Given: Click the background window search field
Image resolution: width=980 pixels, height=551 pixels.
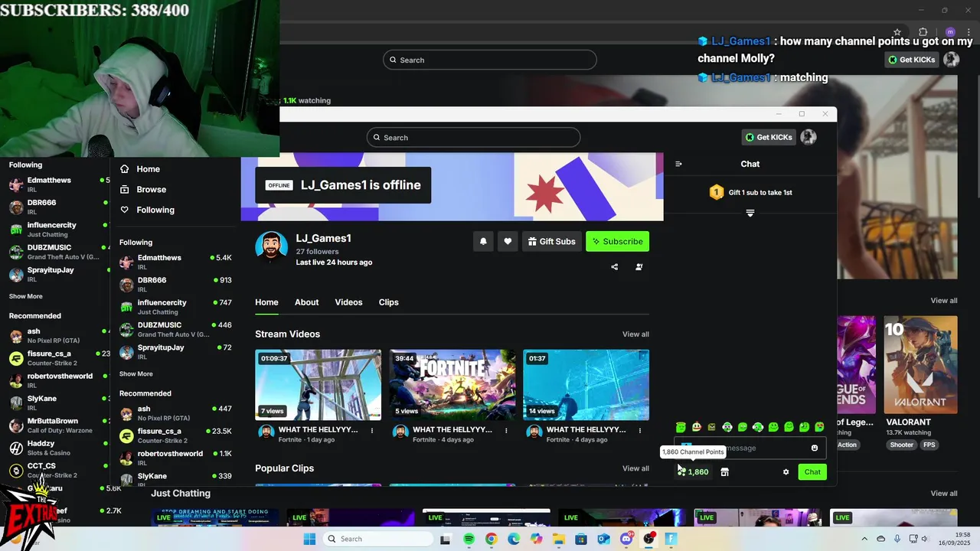Looking at the screenshot, I should pos(490,60).
